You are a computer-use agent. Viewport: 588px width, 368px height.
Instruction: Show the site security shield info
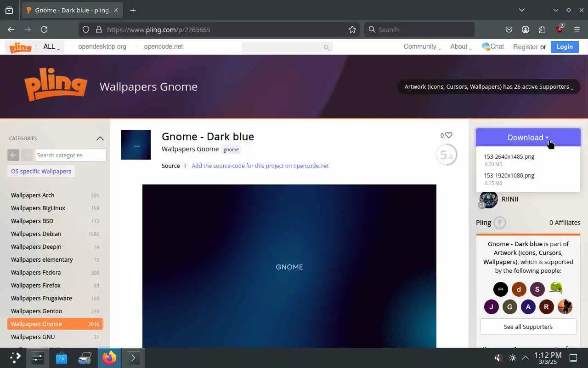86,29
